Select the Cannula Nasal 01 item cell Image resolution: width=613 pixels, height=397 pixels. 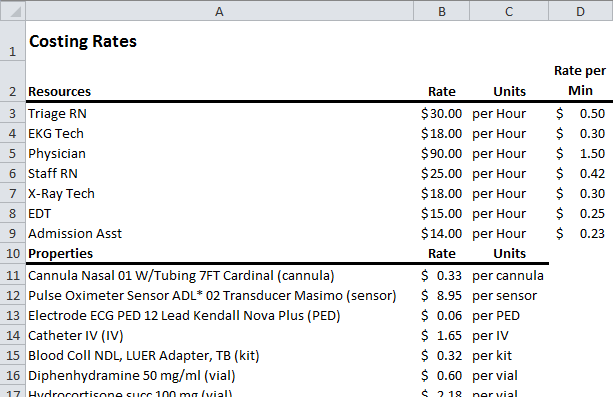pos(219,275)
